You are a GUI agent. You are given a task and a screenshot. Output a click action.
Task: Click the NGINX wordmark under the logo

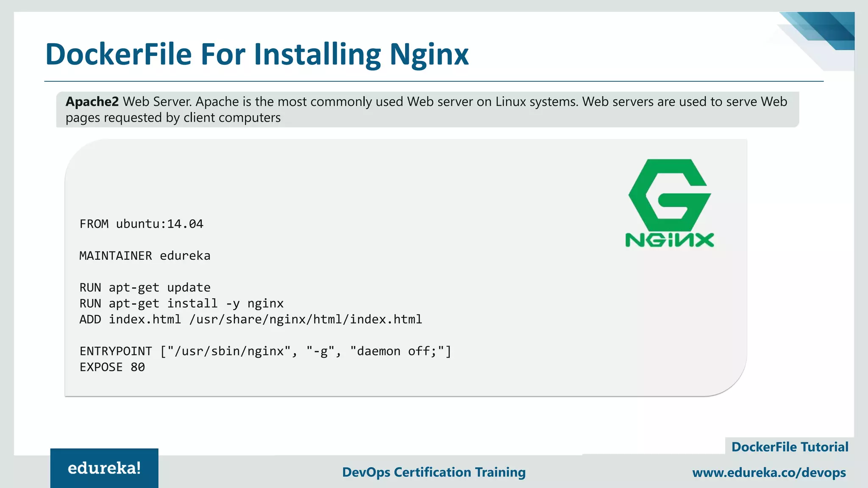point(670,240)
